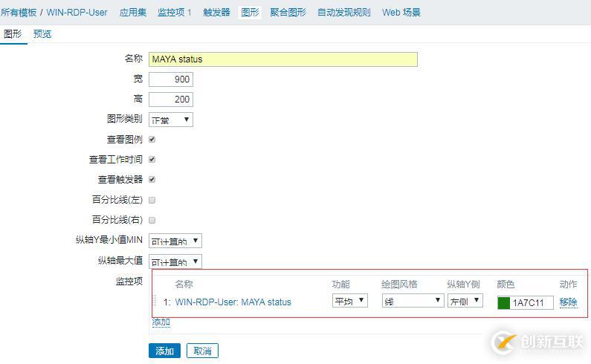Open the 功能 dropdown showing 平均
Image resolution: width=591 pixels, height=364 pixels.
(x=350, y=301)
